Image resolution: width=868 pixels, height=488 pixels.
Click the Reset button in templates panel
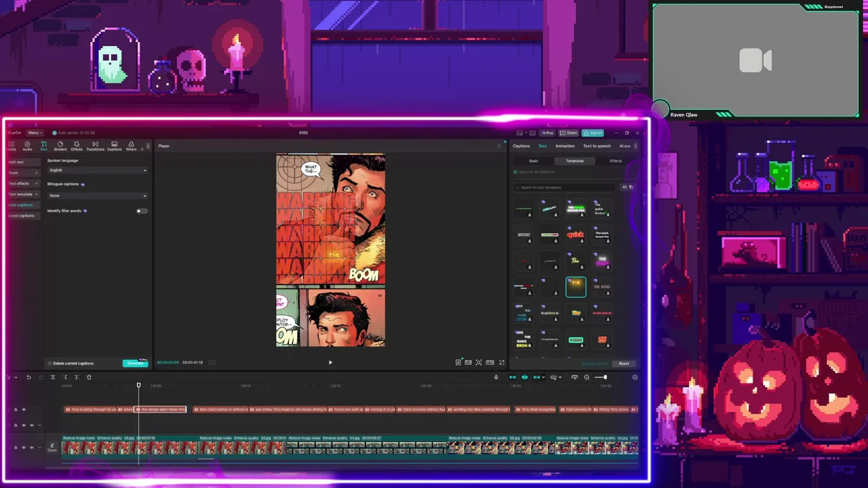coord(624,363)
